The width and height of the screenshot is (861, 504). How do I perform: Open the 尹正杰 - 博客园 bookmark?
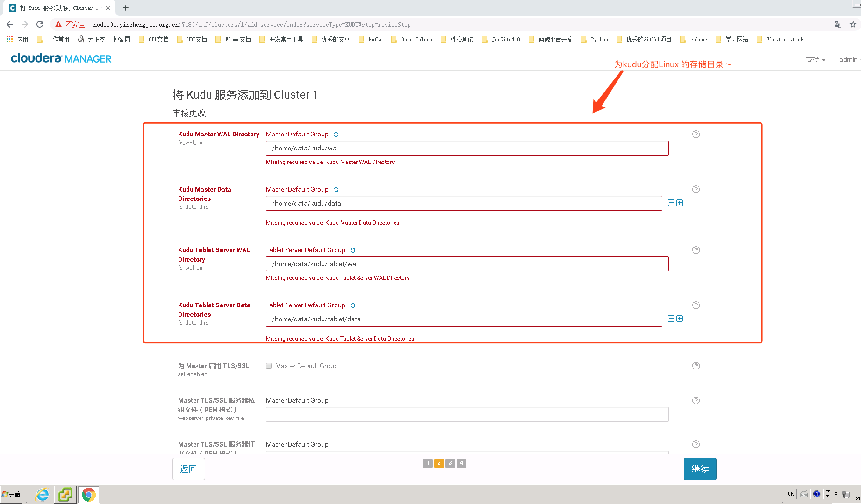pos(104,39)
